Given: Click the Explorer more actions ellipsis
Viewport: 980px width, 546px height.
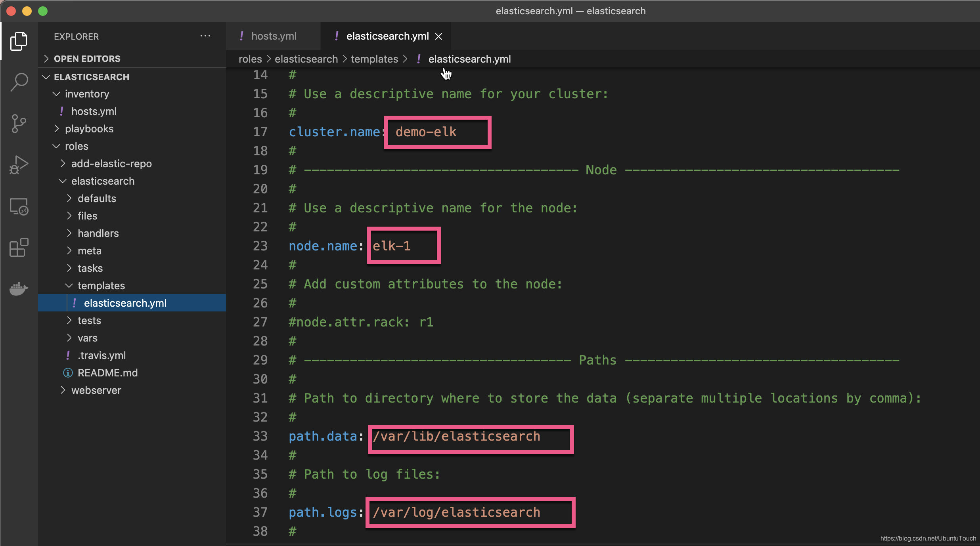Looking at the screenshot, I should (205, 36).
